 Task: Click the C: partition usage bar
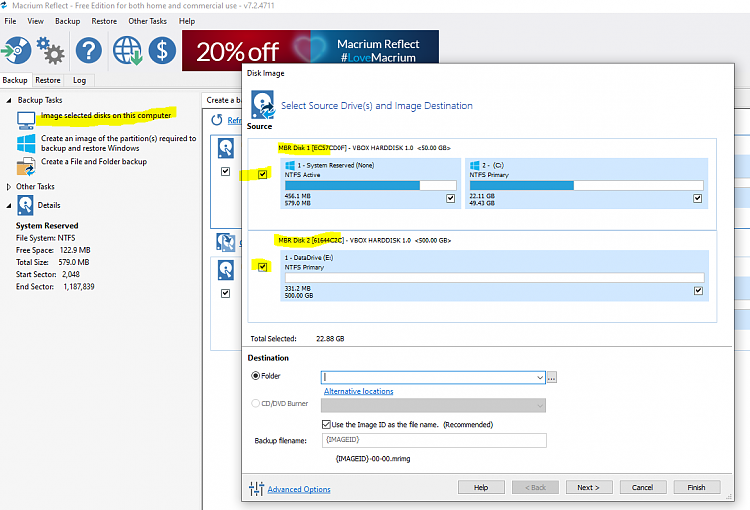click(586, 186)
